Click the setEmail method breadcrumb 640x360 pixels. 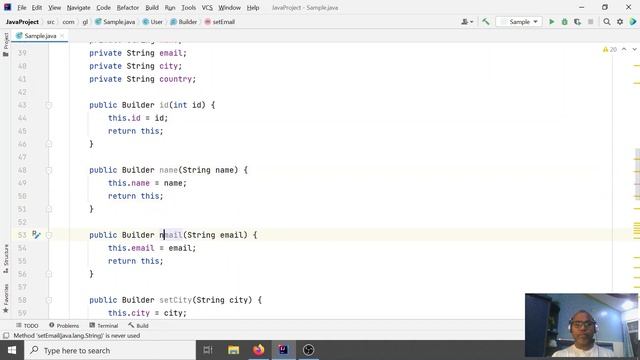pyautogui.click(x=220, y=22)
